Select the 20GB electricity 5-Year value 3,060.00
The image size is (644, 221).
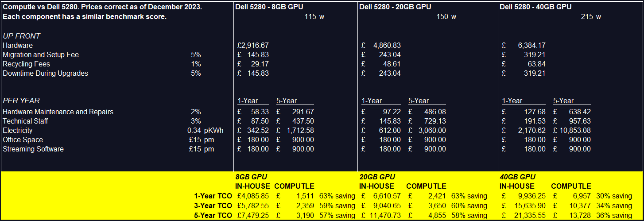point(432,130)
